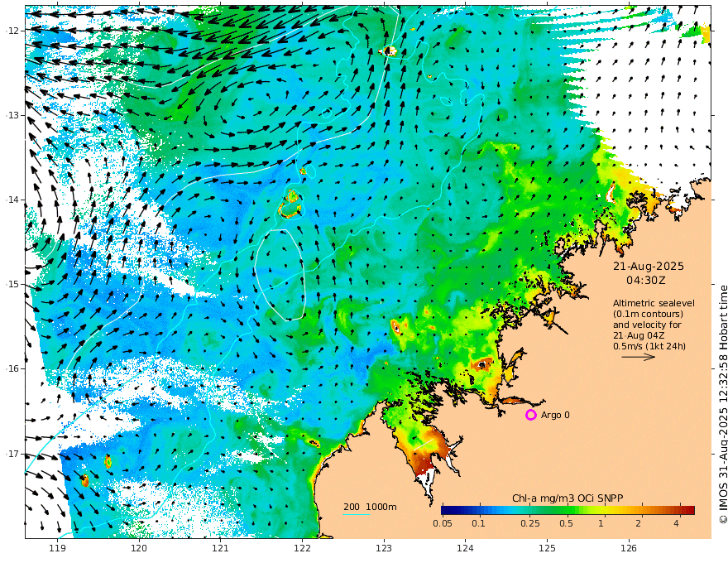Click the colorbar value '4'
The height and width of the screenshot is (563, 728).
[676, 523]
